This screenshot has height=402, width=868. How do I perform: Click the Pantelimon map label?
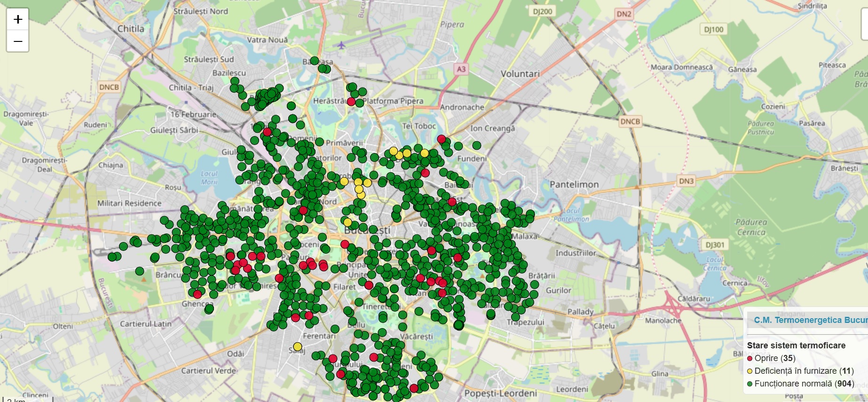click(x=574, y=185)
